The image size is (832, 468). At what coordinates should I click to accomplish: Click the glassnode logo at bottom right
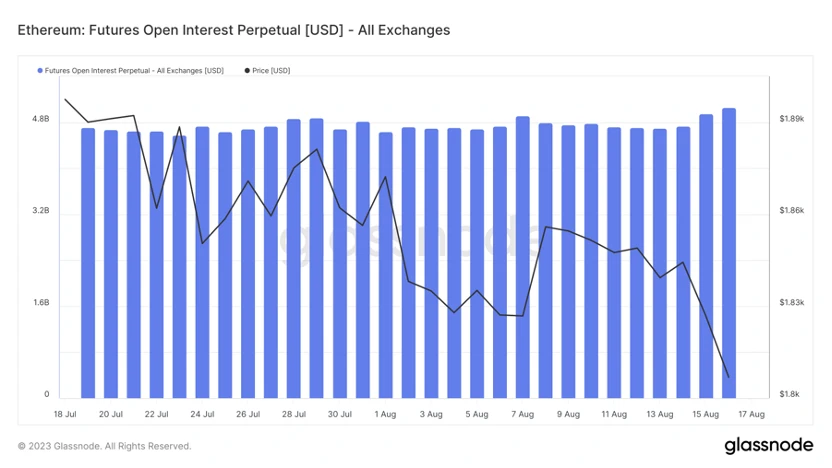(x=766, y=444)
